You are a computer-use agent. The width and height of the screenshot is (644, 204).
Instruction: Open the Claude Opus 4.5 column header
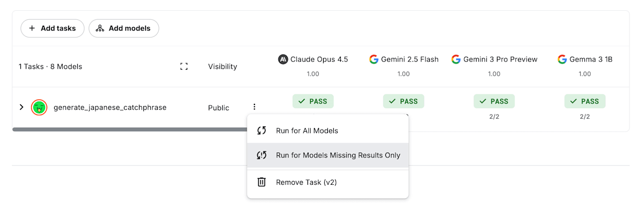[x=313, y=59]
